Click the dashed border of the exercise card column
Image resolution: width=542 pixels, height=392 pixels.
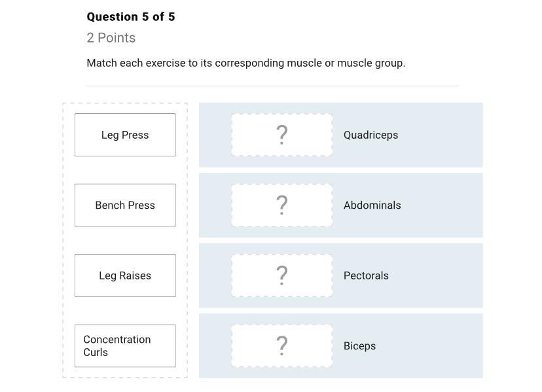pyautogui.click(x=63, y=240)
